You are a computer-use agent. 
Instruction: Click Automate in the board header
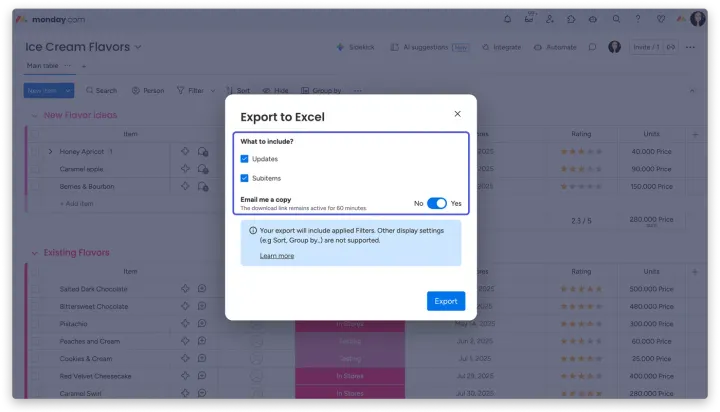click(x=555, y=47)
